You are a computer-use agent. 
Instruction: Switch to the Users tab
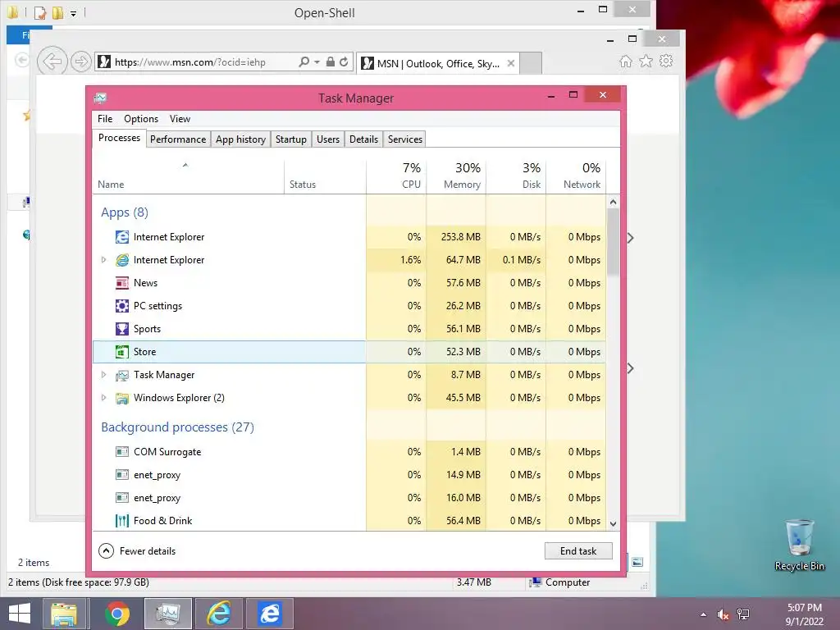coord(328,139)
